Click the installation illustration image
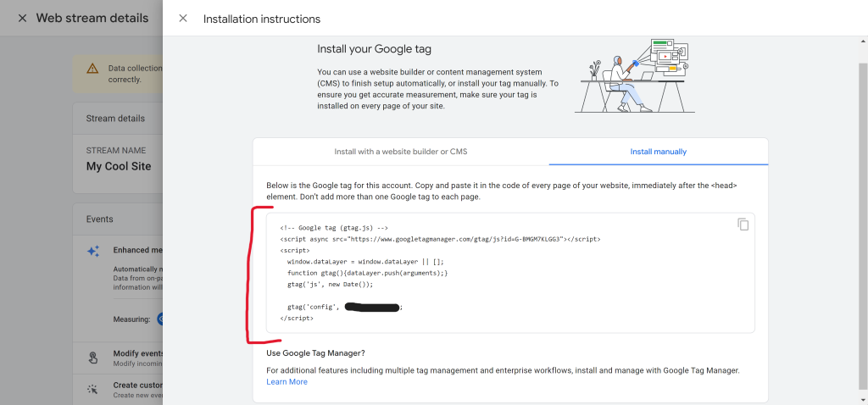This screenshot has width=868, height=405. [x=634, y=75]
